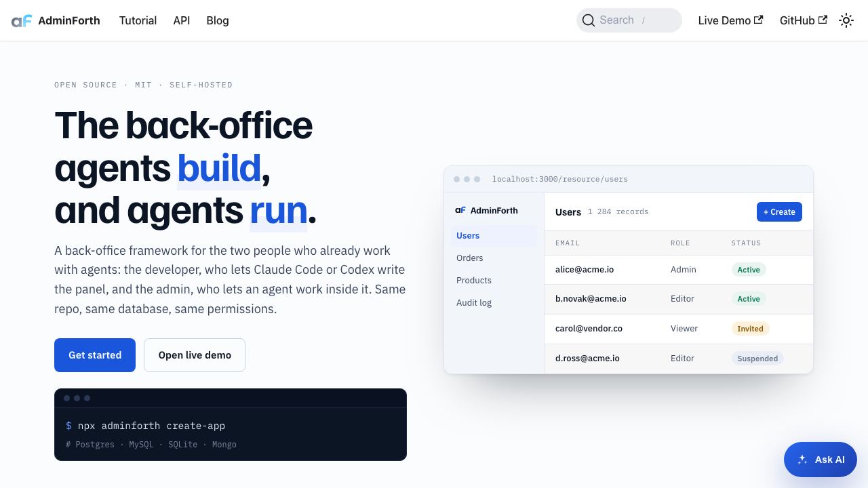Screen dimensions: 868x488
Task: Open the API nav item
Action: [182, 20]
